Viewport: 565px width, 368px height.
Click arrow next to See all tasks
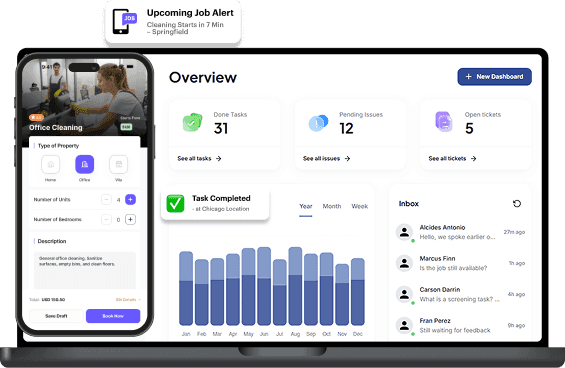[218, 159]
